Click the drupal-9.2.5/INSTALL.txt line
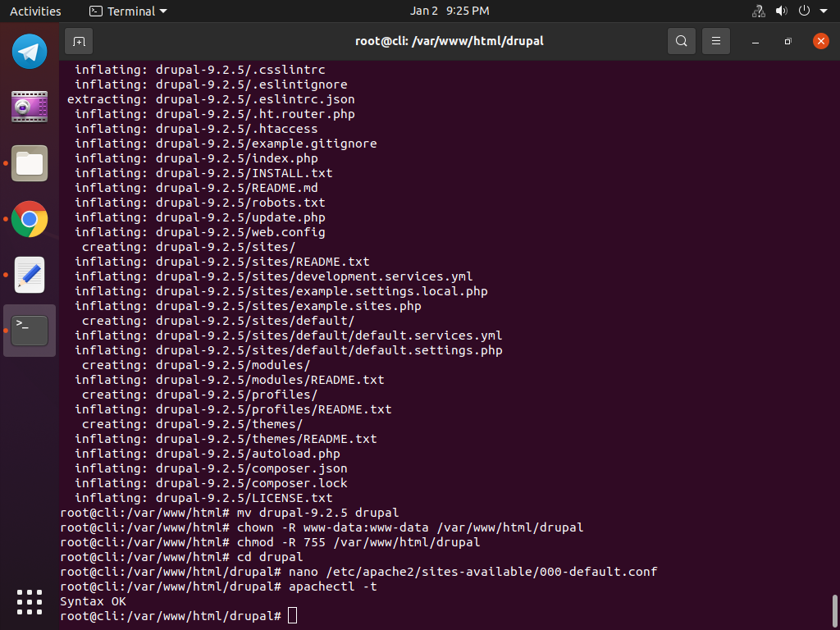Image resolution: width=840 pixels, height=630 pixels. pos(203,173)
